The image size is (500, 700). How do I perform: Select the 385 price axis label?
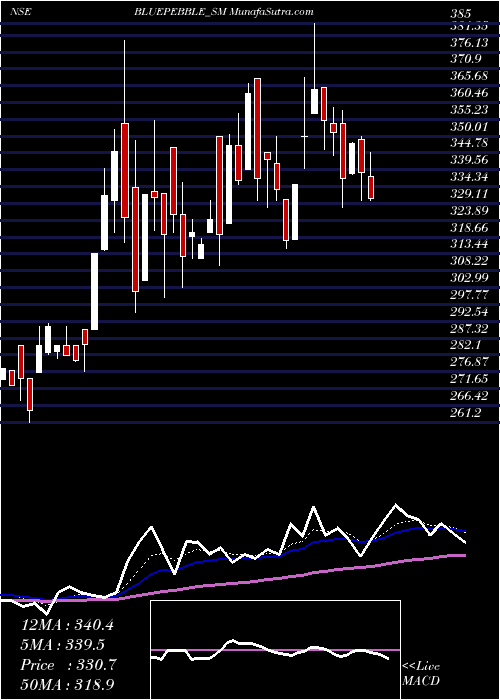pos(461,14)
